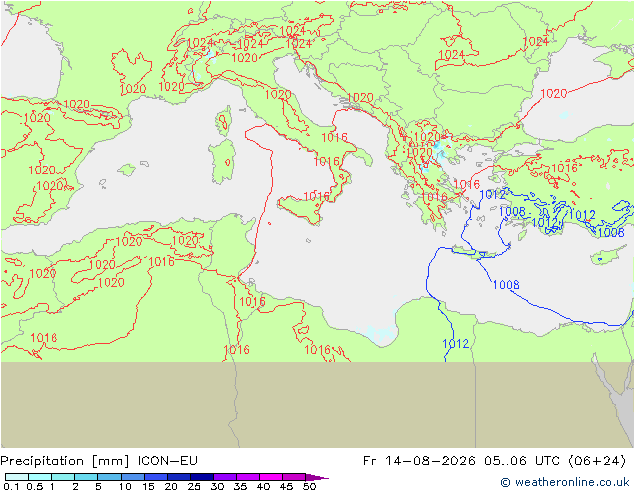The height and width of the screenshot is (490, 634).
Task: Click the over-50 arrow tip of legend
Action: coord(317,477)
